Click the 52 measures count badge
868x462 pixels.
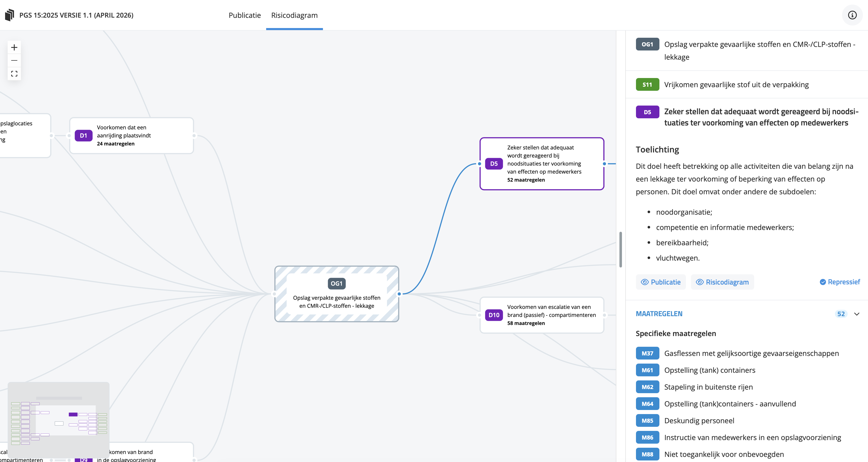point(841,314)
